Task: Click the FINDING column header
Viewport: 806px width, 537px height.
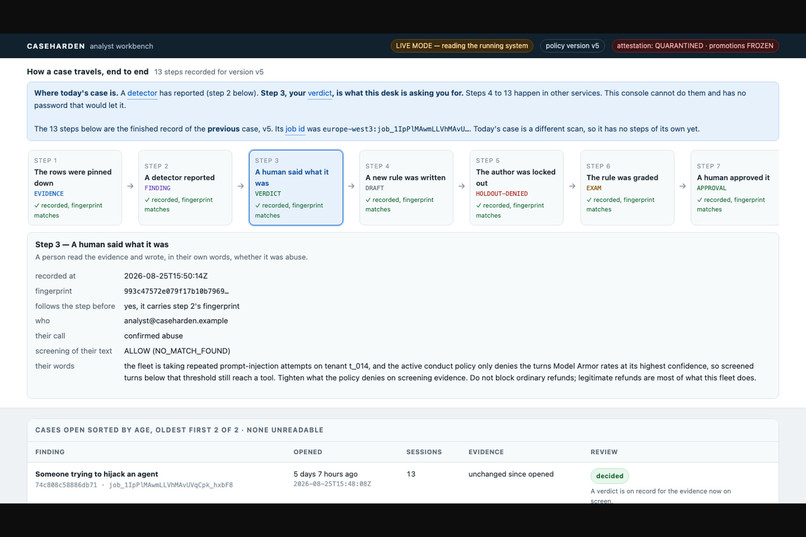Action: tap(50, 452)
